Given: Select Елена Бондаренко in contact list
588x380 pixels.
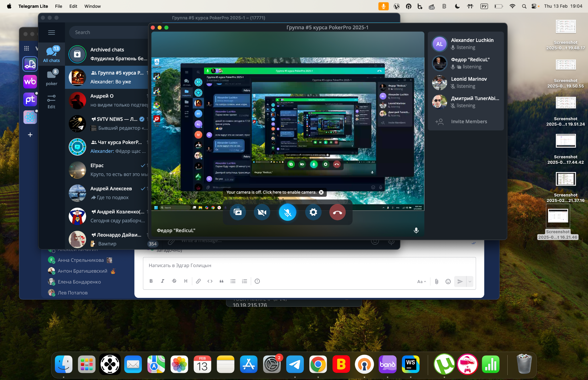Looking at the screenshot, I should pyautogui.click(x=80, y=282).
